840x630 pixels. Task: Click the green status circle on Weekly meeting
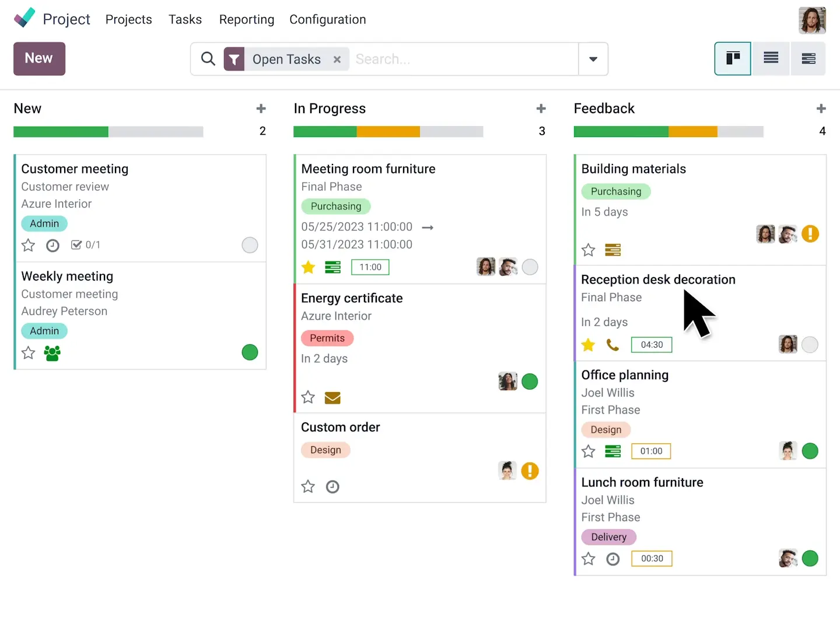coord(250,352)
